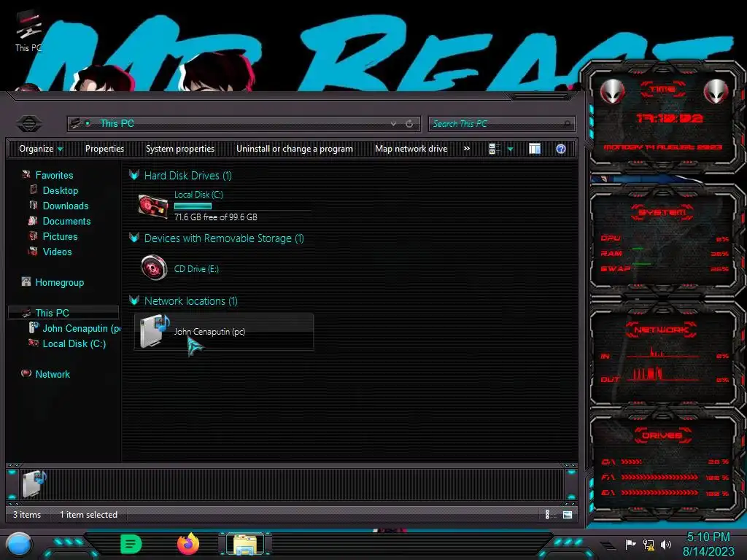Click File Explorer taskbar button
The height and width of the screenshot is (560, 747).
point(245,544)
